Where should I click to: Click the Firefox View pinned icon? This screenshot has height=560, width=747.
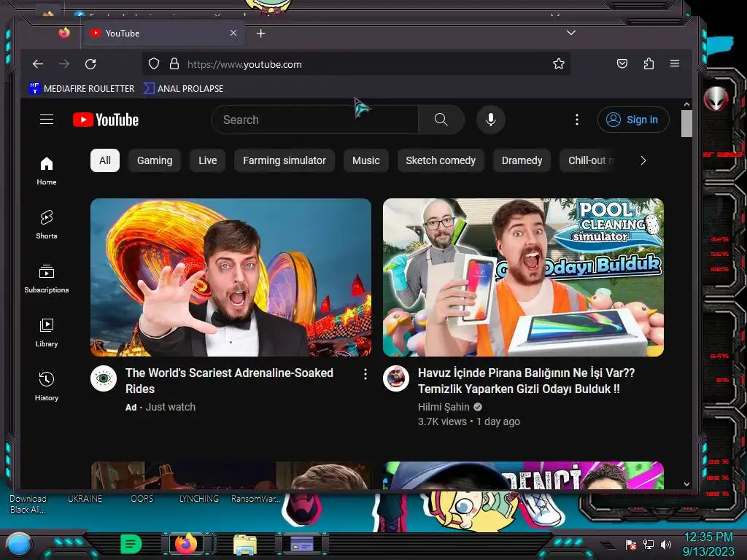click(x=64, y=32)
